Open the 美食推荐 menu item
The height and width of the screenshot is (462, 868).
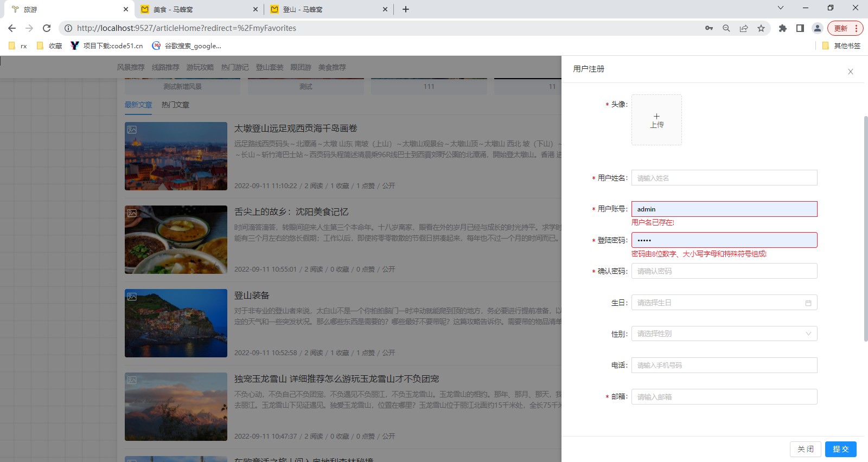tap(332, 67)
